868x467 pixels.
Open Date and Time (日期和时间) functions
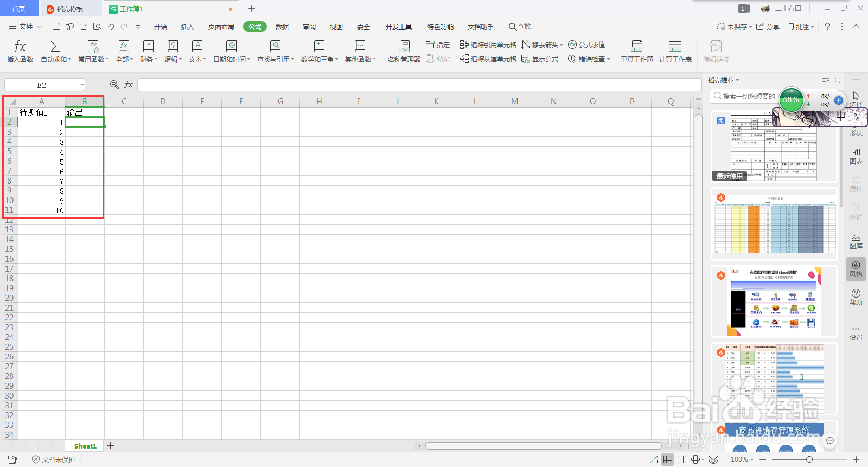click(x=232, y=52)
